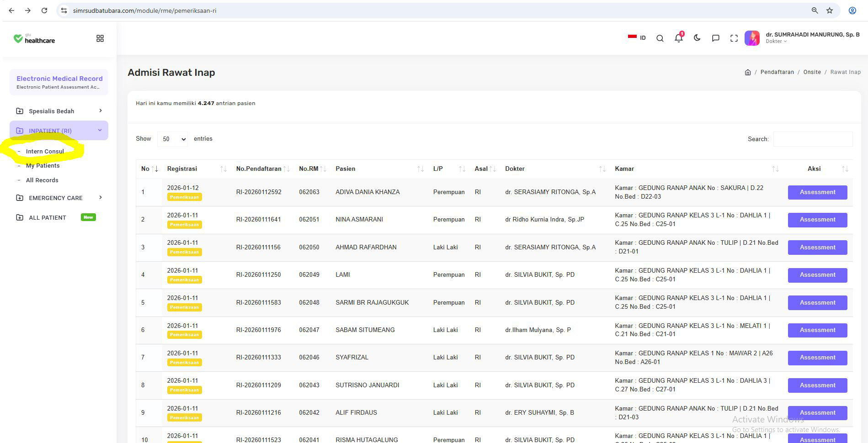Sort table by Registrasi column
The width and height of the screenshot is (868, 443).
coord(197,169)
